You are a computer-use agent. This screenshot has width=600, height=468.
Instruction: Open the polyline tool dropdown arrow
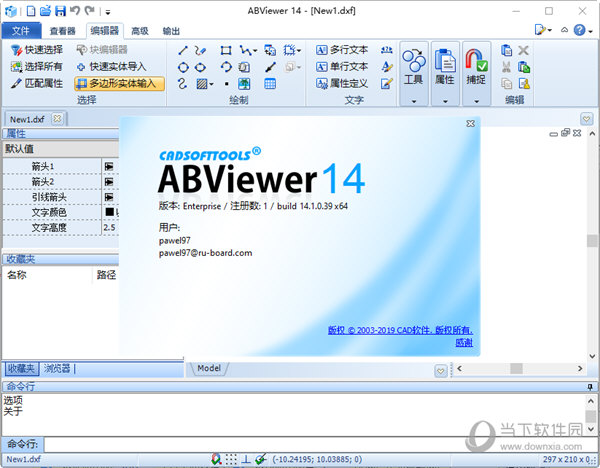[x=255, y=51]
